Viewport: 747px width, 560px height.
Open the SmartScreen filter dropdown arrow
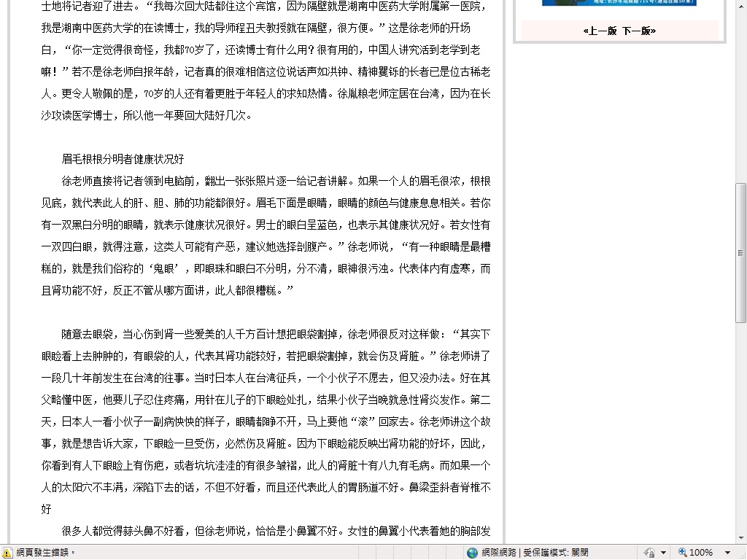point(662,553)
